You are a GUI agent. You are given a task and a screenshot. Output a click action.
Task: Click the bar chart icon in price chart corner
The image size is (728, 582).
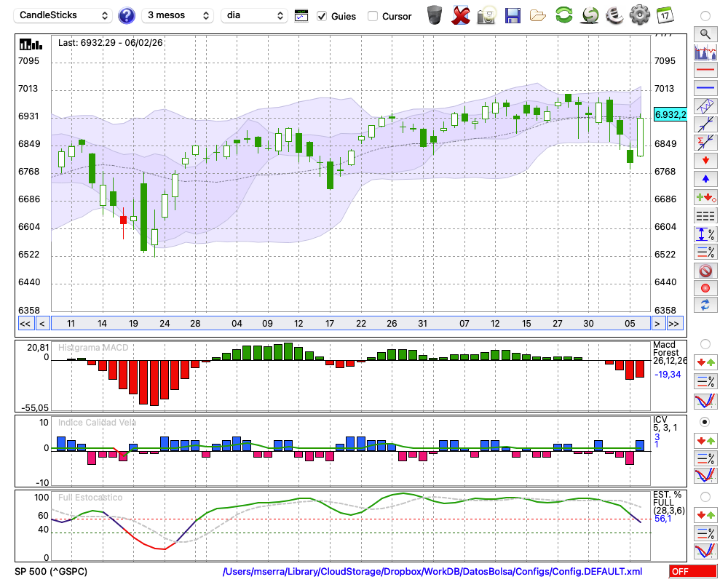pyautogui.click(x=31, y=44)
